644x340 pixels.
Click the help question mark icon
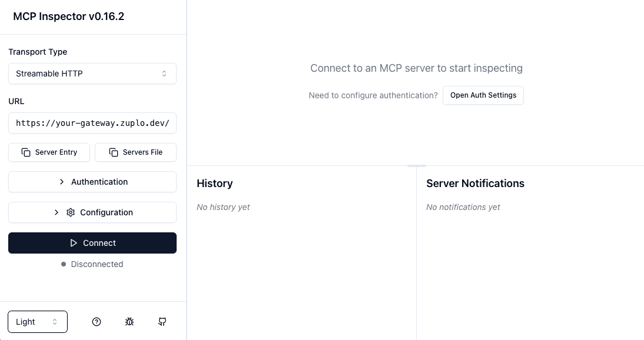[x=97, y=322]
